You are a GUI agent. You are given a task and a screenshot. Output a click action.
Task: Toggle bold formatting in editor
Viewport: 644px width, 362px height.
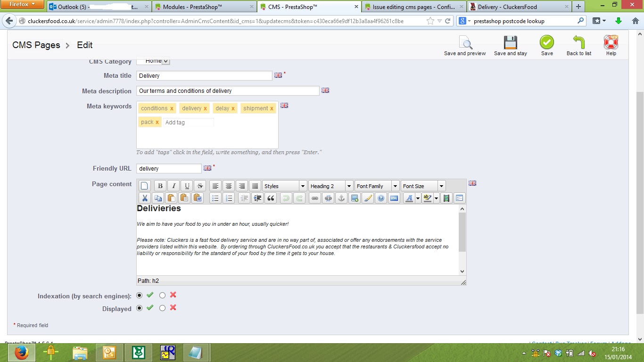pos(160,186)
